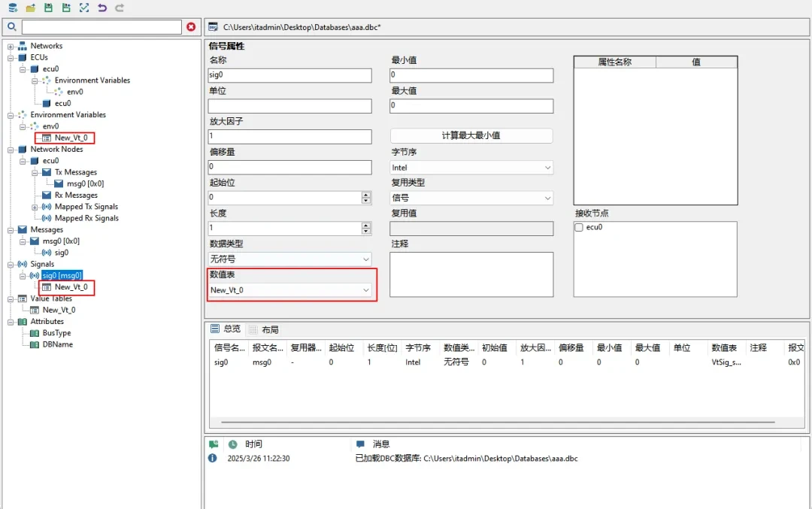Click the new database toolbar icon
This screenshot has width=812, height=509.
[13, 8]
